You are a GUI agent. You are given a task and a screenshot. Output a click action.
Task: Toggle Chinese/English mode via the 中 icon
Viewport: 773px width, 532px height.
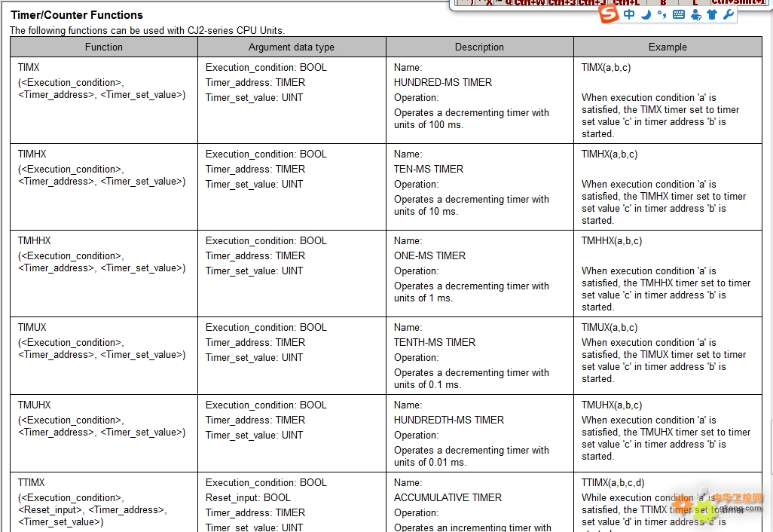tap(629, 14)
